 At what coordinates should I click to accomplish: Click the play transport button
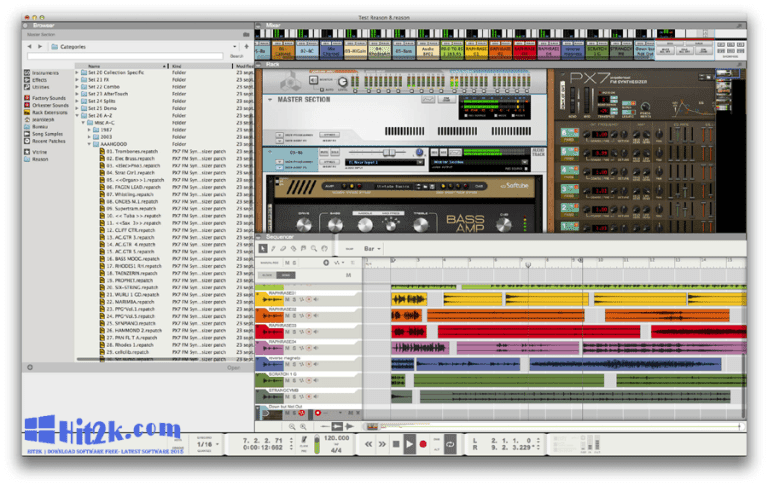tap(409, 444)
